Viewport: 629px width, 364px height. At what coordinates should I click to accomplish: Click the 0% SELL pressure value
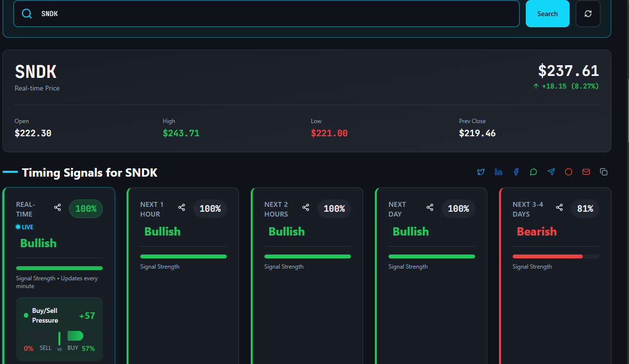29,348
